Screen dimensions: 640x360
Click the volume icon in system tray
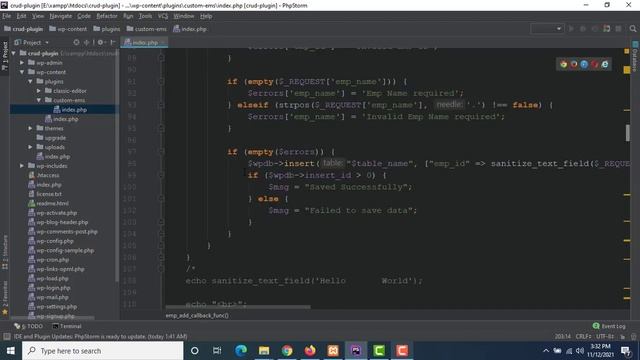(x=580, y=351)
